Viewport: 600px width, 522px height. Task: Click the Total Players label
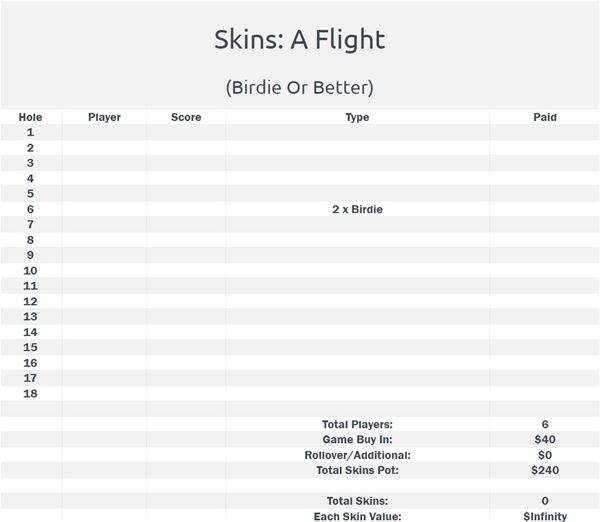click(357, 424)
